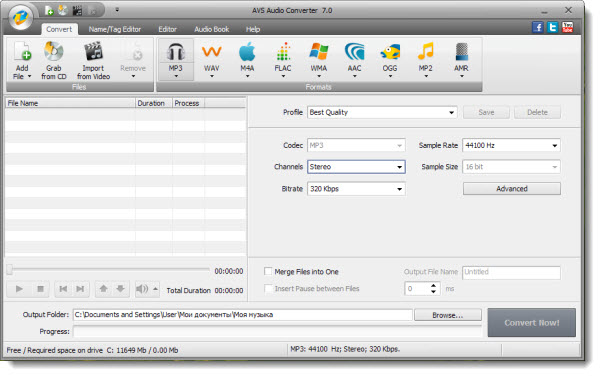
Task: Play the selected audio file
Action: (19, 289)
